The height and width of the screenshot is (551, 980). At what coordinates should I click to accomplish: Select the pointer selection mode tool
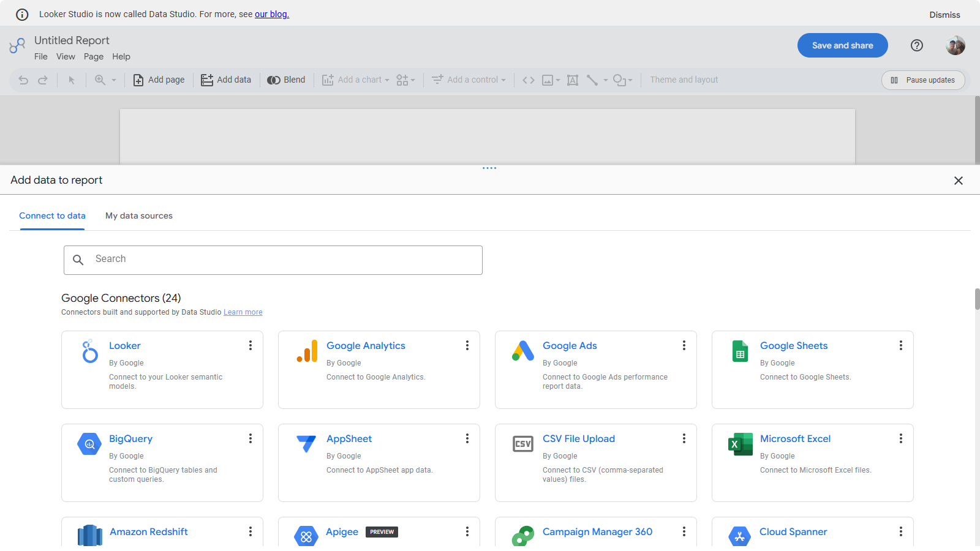(72, 80)
